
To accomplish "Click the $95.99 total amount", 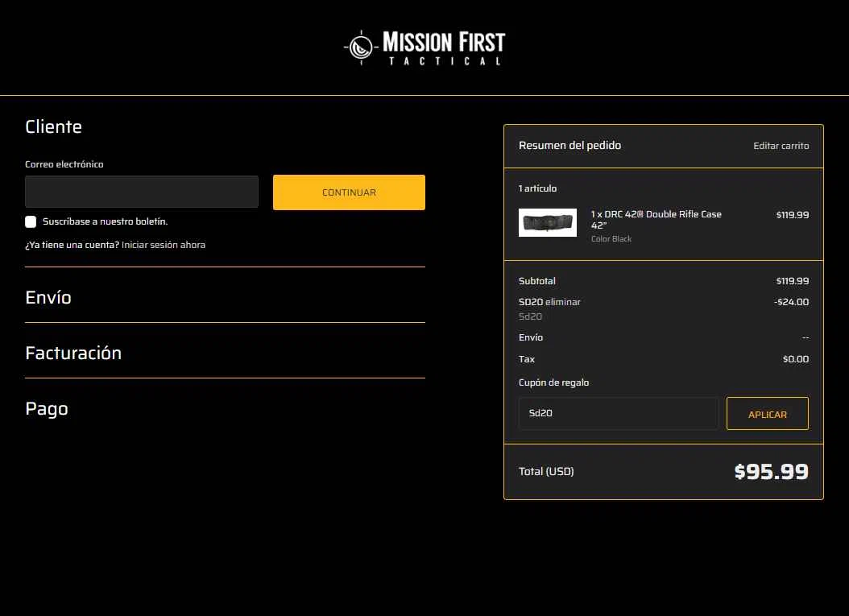I will (x=771, y=472).
